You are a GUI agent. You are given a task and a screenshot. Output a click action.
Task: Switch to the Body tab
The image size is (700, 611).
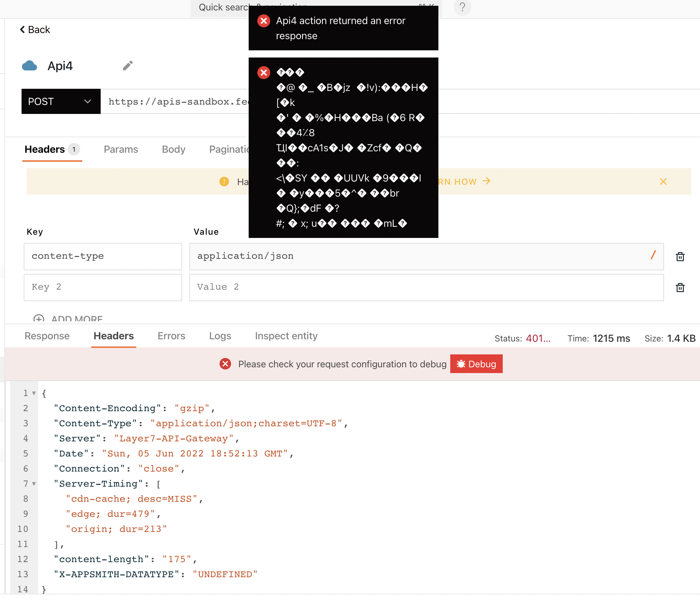pos(174,149)
